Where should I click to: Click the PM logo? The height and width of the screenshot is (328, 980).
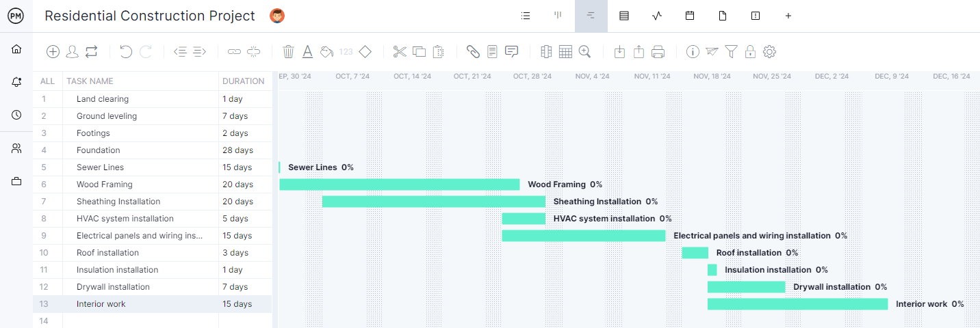pyautogui.click(x=16, y=16)
